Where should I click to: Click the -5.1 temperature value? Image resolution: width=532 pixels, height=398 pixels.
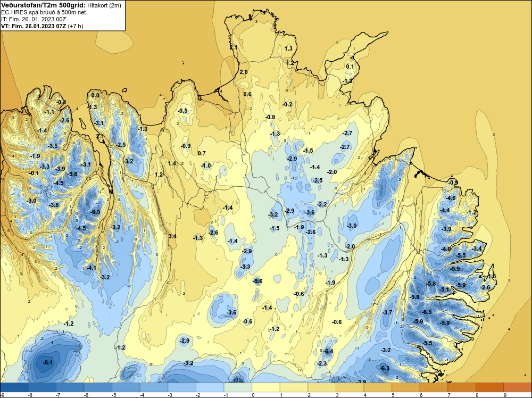click(444, 289)
